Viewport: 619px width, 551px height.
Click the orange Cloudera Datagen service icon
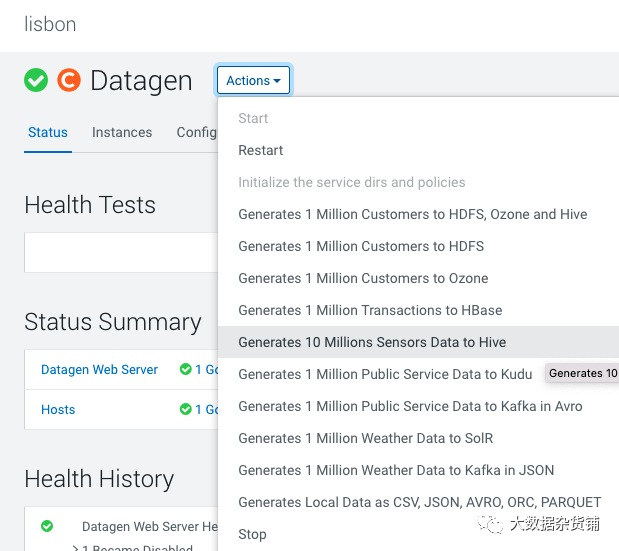69,80
